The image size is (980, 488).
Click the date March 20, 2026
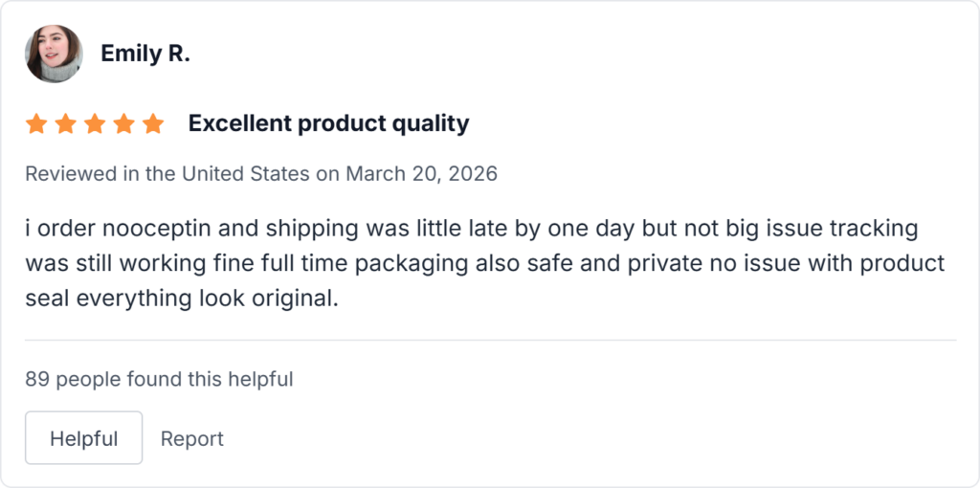[x=421, y=174]
